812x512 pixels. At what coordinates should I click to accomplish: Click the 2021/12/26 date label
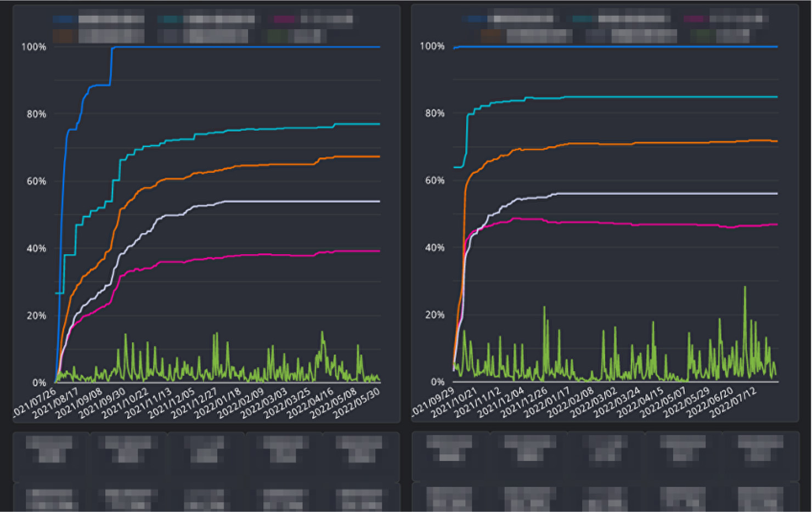(524, 403)
